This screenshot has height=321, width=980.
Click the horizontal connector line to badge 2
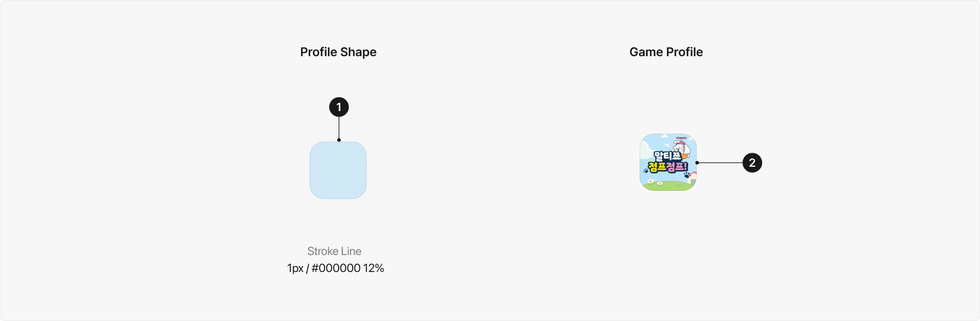[720, 163]
